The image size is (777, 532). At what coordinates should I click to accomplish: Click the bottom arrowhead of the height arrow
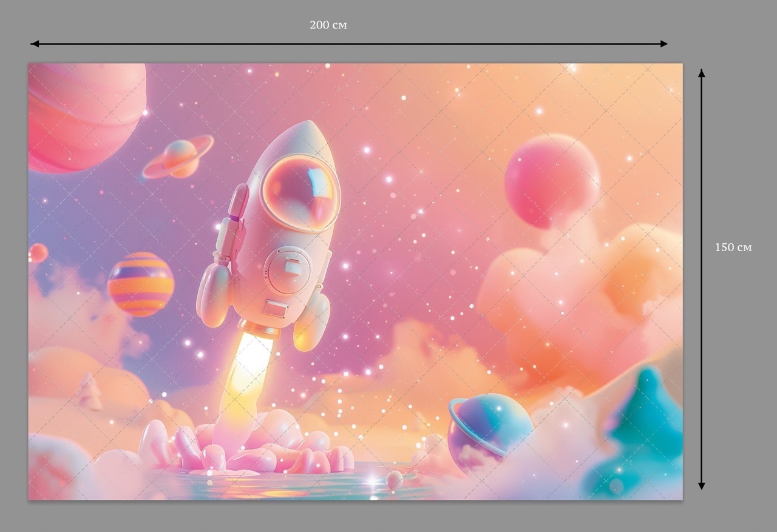tap(701, 485)
